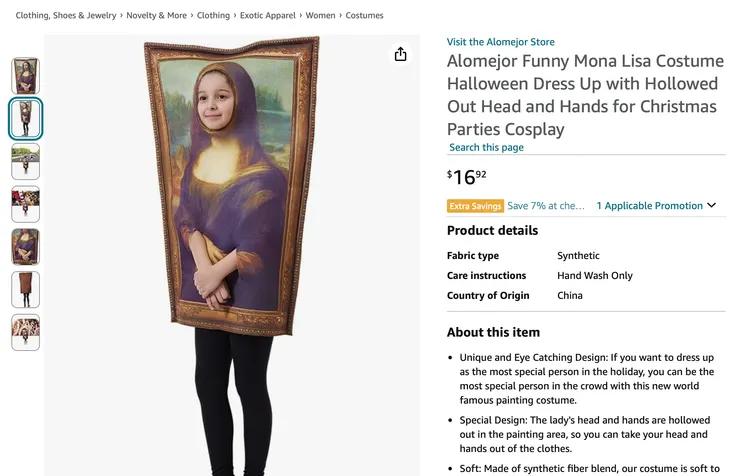Click the Extra Savings badge

point(475,206)
